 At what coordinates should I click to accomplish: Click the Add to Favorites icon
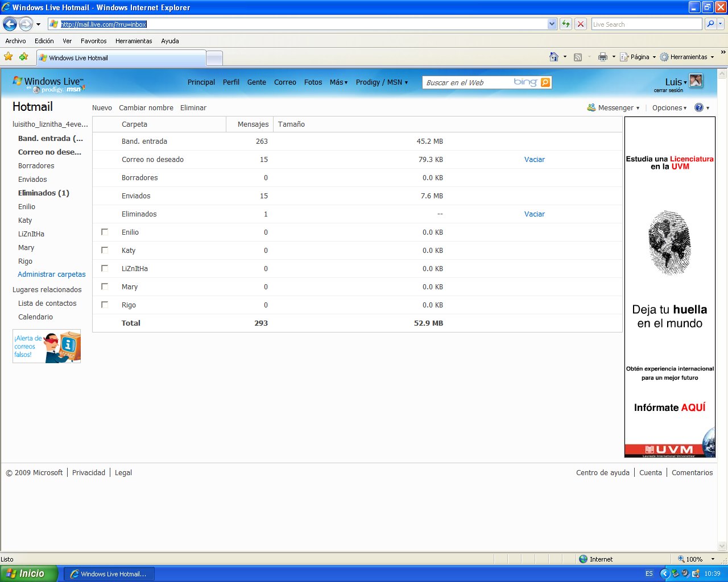(x=23, y=56)
